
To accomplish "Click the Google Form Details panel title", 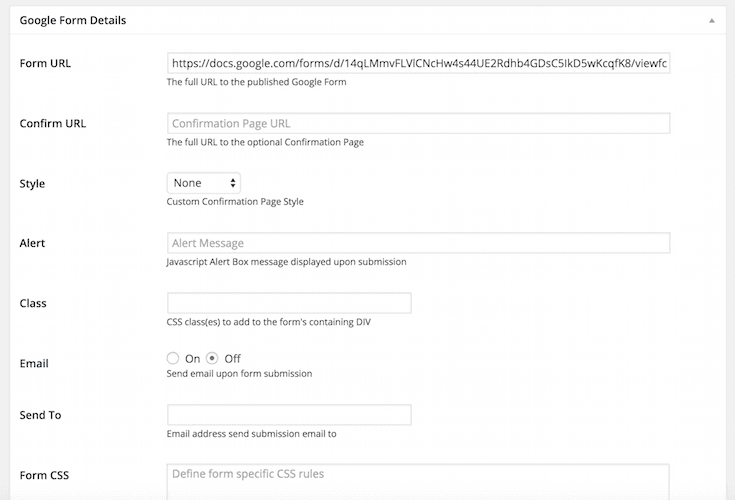I will 73,21.
